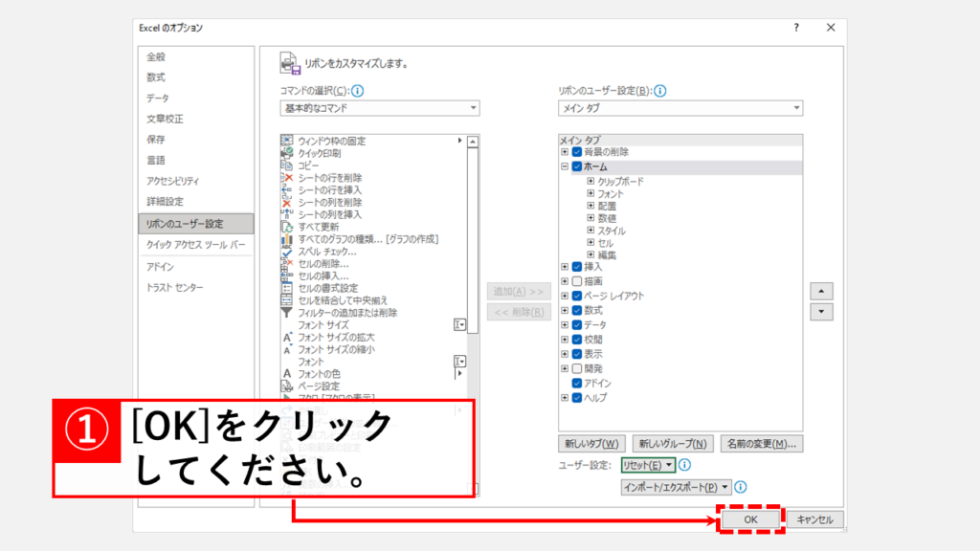Enable the 描画 tab checkbox

pos(577,281)
